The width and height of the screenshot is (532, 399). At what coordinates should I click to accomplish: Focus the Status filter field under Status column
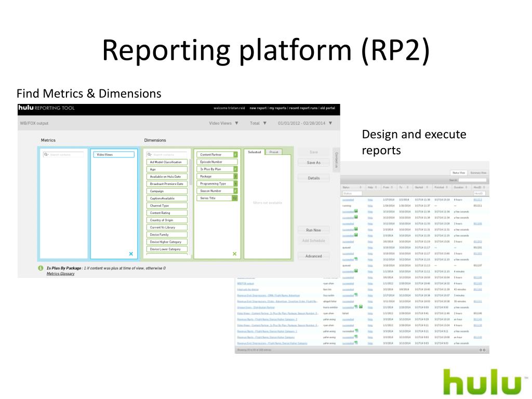click(x=352, y=193)
